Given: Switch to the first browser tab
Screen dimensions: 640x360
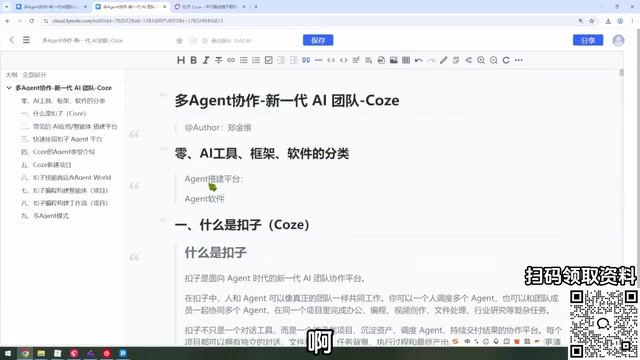Looking at the screenshot, I should point(51,7).
